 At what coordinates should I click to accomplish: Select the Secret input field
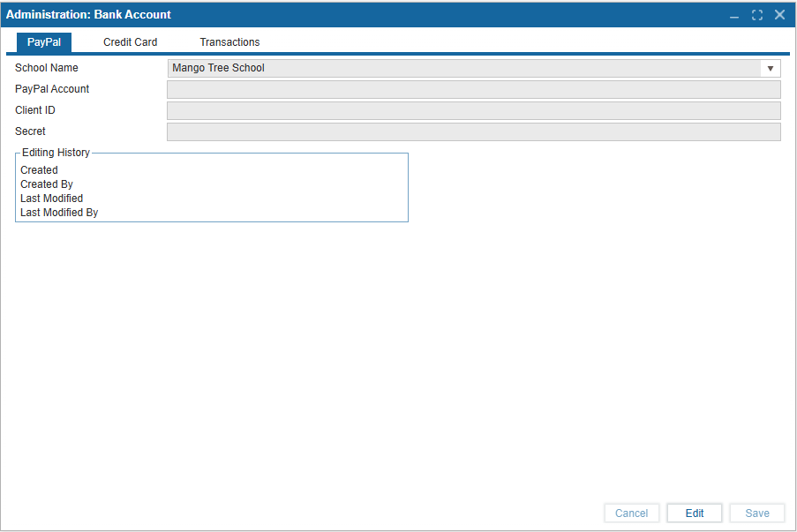click(x=473, y=131)
